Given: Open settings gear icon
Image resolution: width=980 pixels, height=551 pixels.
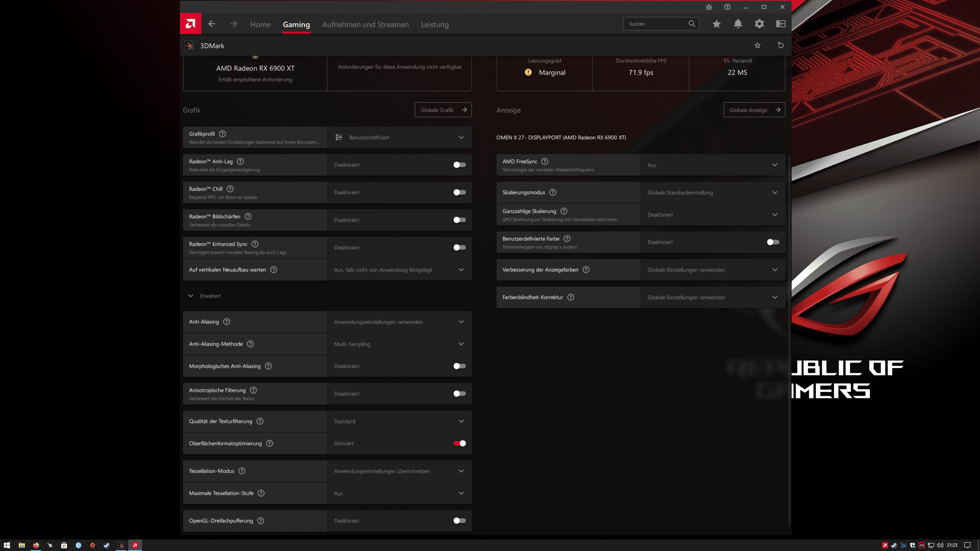Looking at the screenshot, I should pos(759,24).
